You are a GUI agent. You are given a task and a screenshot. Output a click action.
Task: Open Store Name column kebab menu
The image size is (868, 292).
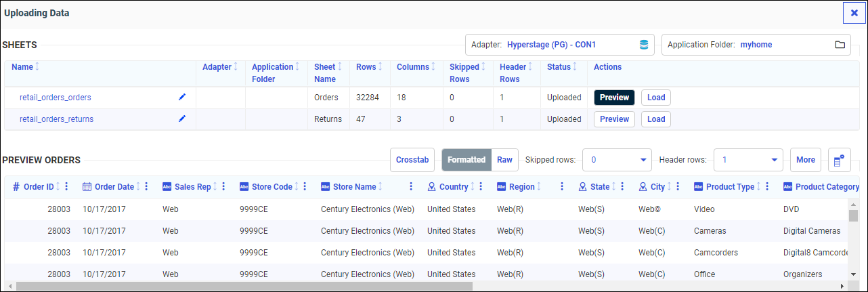410,187
